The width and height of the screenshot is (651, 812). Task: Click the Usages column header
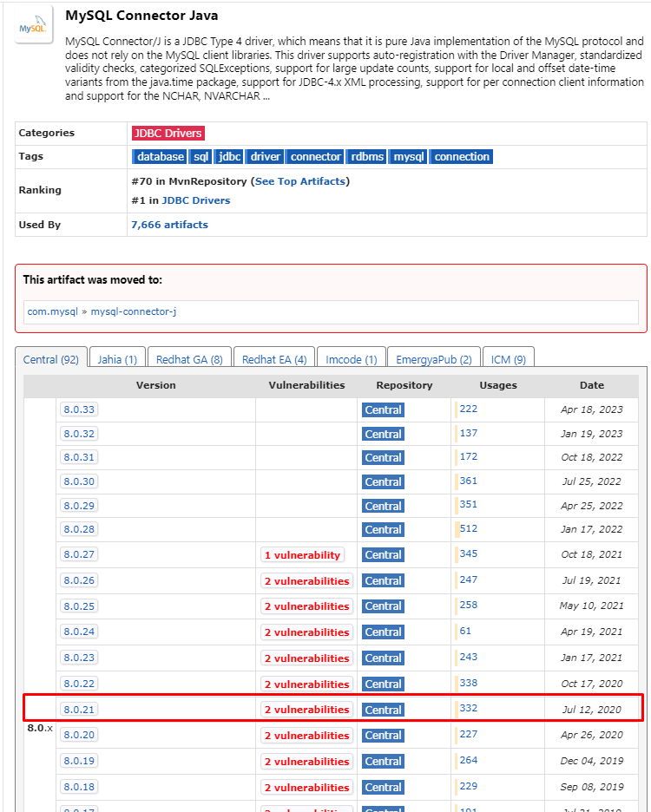click(498, 385)
